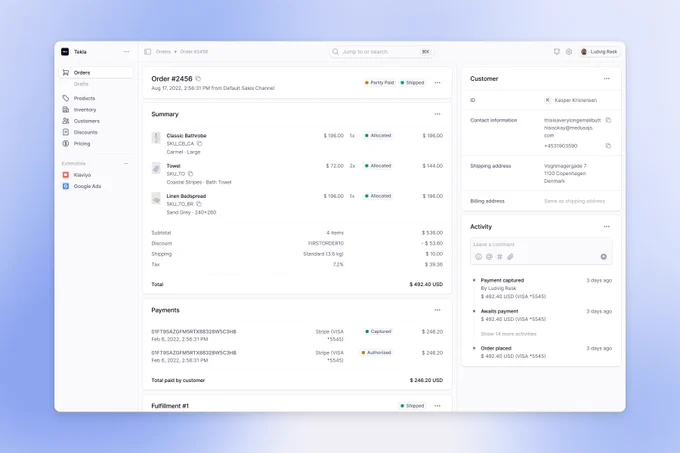Navigate to Customers in sidebar
680x453 pixels.
coord(86,121)
